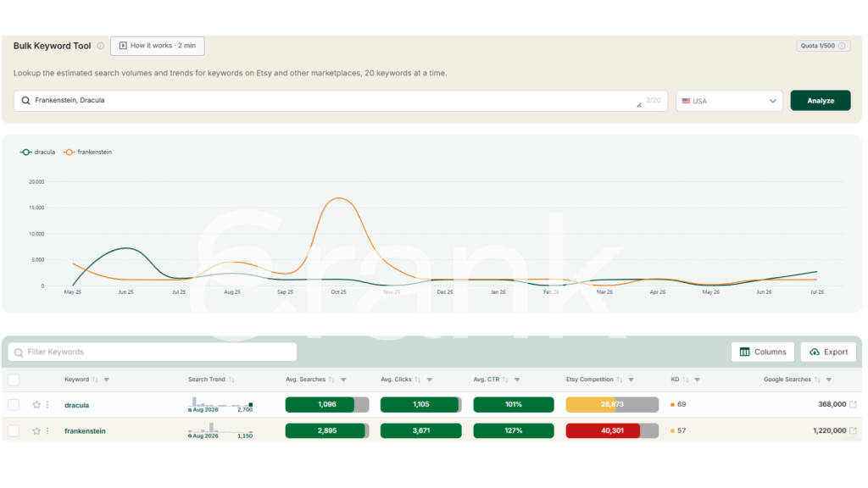
Task: Open the USA country dropdown
Action: (729, 102)
